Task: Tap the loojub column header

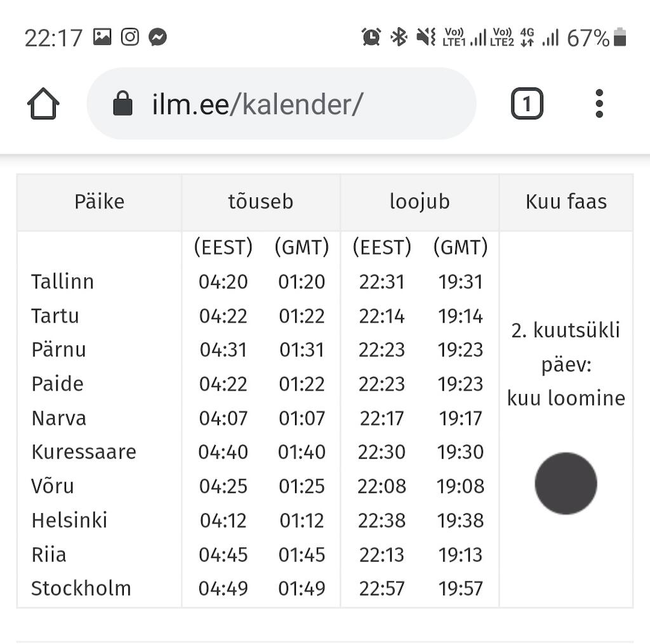Action: (x=420, y=202)
